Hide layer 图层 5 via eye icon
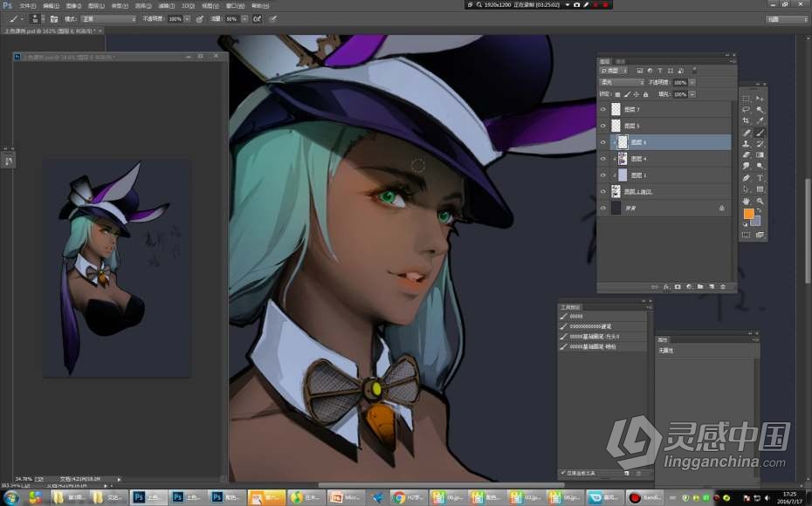 coord(602,126)
